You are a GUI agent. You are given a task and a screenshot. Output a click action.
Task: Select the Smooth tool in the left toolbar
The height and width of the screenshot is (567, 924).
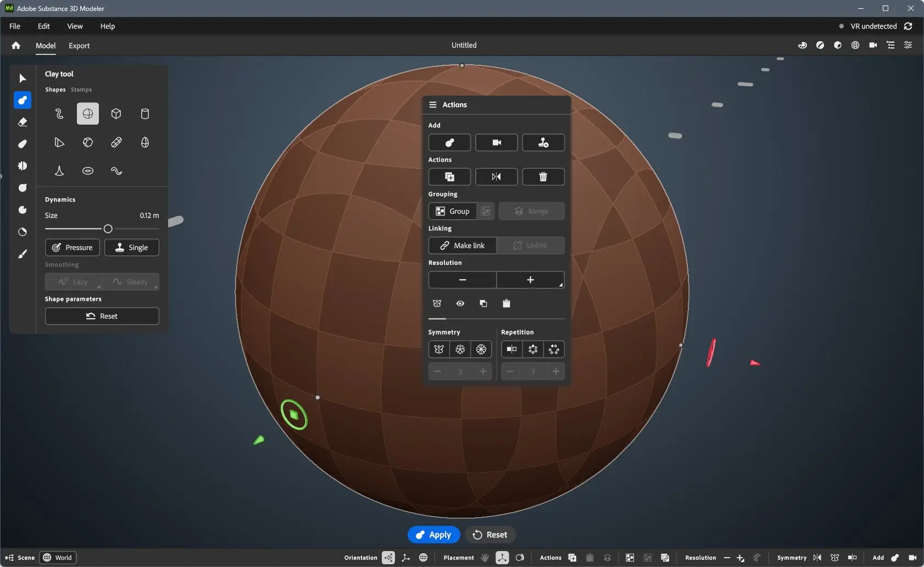point(23,144)
